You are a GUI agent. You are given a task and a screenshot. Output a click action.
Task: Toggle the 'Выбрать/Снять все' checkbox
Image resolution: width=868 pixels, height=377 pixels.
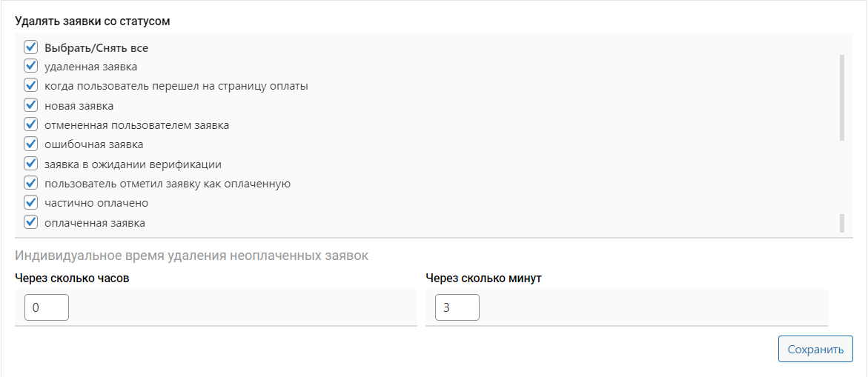(x=31, y=47)
